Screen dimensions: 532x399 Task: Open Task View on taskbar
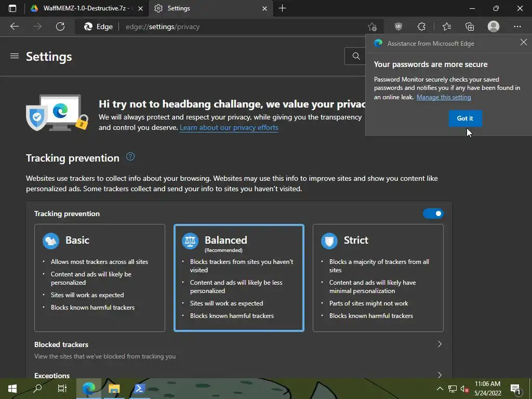(x=62, y=389)
